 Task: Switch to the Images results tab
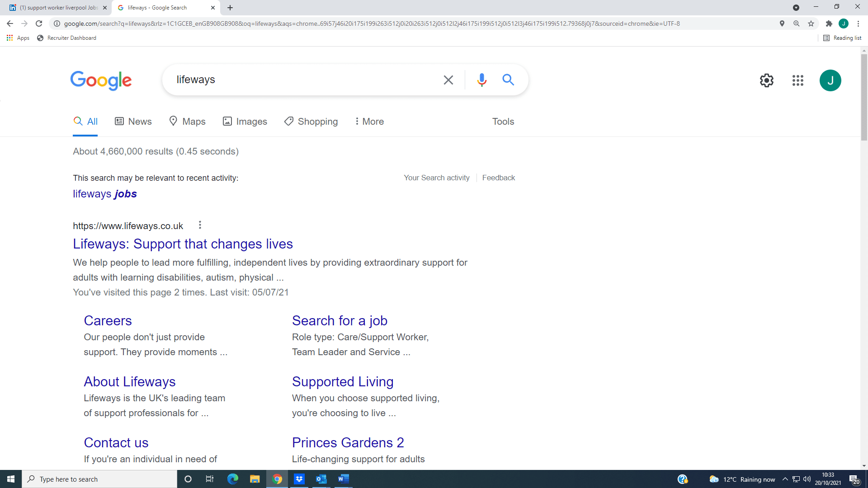pos(245,122)
